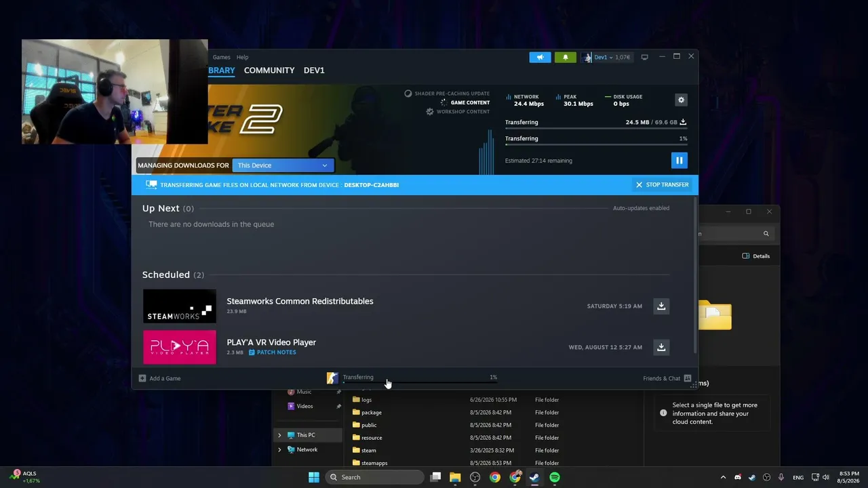Click the download icon beside 69.6 GB
The width and height of the screenshot is (868, 488).
tap(683, 122)
